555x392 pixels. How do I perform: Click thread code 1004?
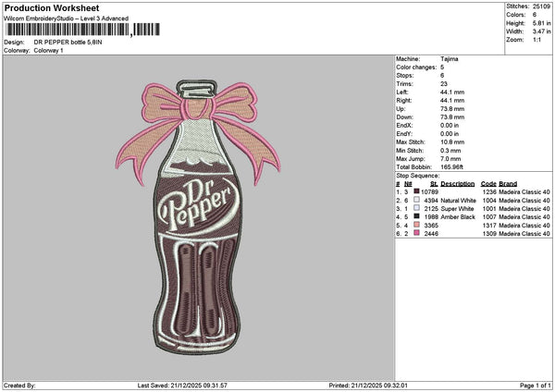pyautogui.click(x=489, y=201)
